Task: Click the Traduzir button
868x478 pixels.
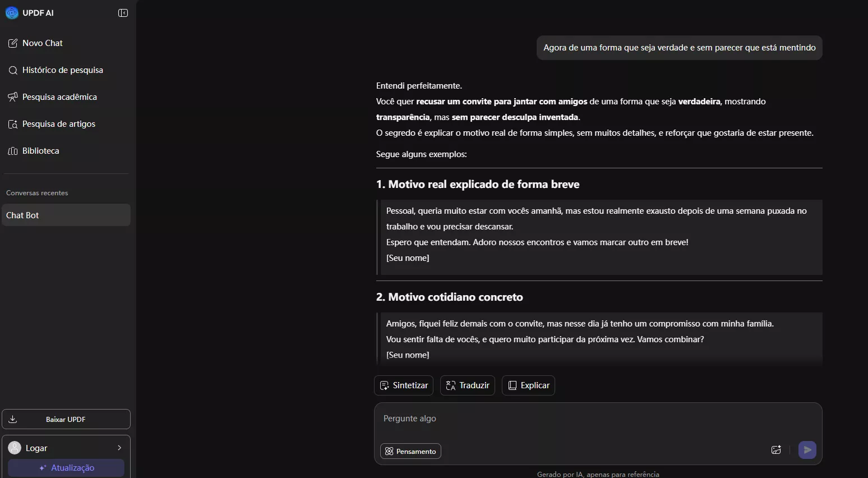Action: point(468,385)
